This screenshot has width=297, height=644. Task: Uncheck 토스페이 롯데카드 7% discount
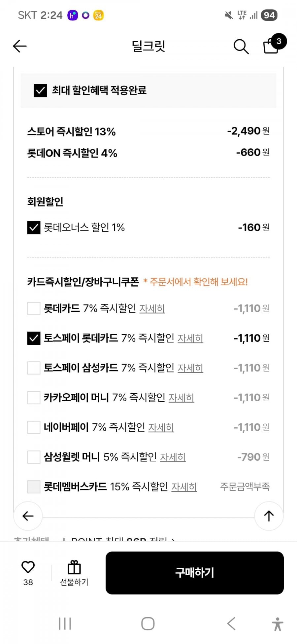pyautogui.click(x=34, y=338)
